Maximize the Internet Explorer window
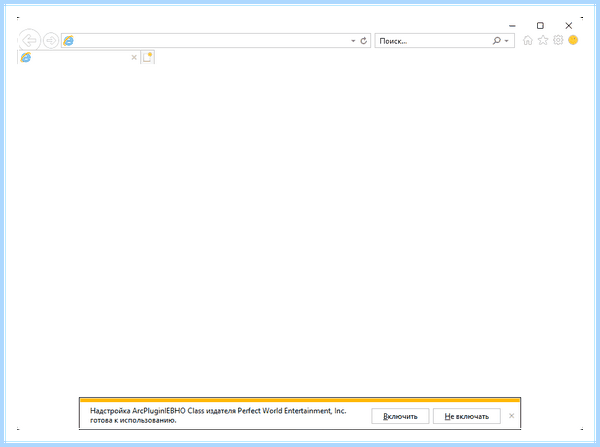 point(540,26)
